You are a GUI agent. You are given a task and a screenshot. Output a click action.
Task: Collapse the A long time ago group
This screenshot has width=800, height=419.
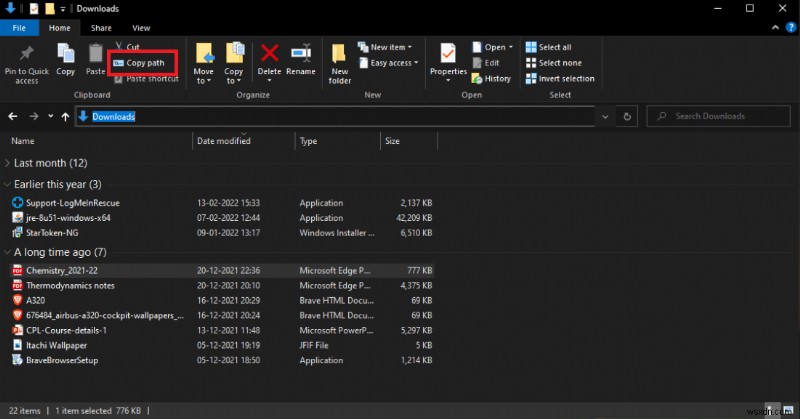[x=9, y=252]
